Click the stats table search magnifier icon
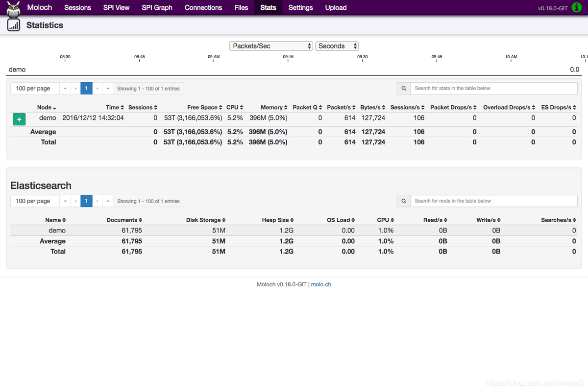The image size is (588, 392). pos(404,89)
